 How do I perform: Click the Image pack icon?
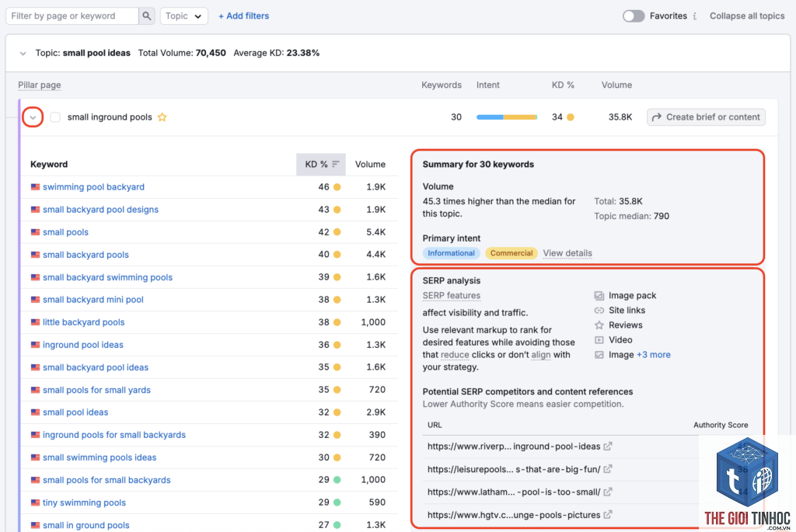point(599,295)
